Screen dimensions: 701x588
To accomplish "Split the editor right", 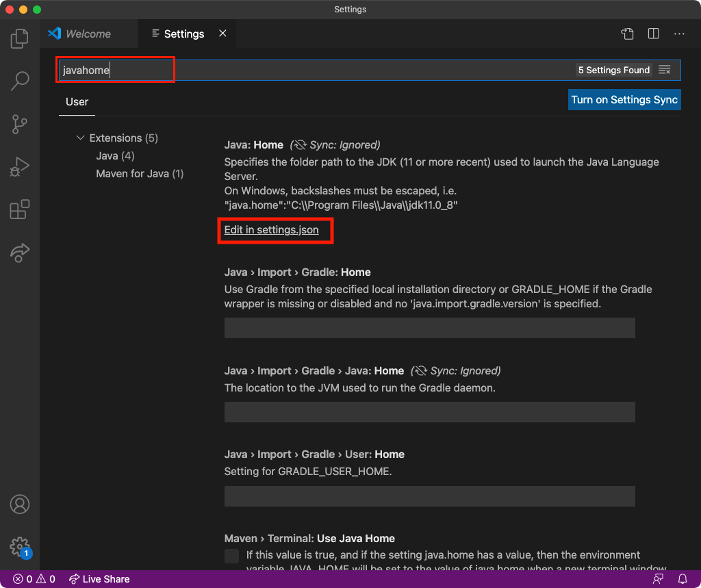I will click(x=653, y=34).
